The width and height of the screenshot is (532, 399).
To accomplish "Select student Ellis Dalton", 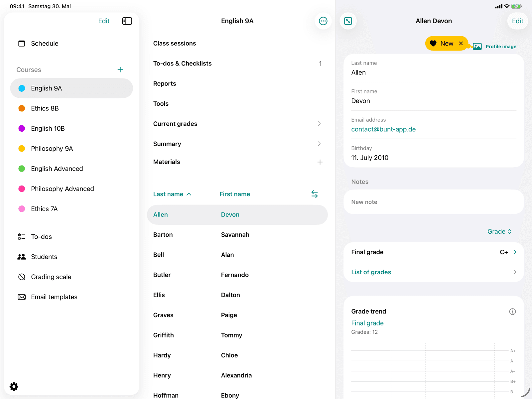I will point(237,295).
